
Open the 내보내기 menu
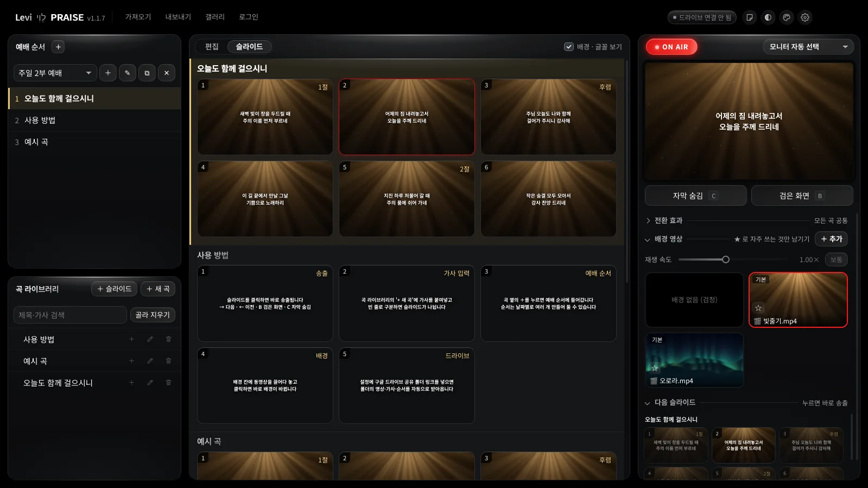coord(178,17)
